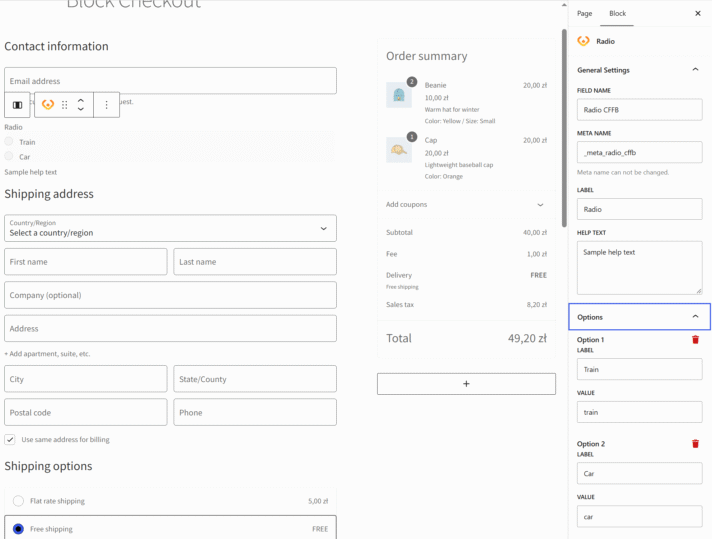The height and width of the screenshot is (539, 712).
Task: Edit Option 2 label field Car
Action: pos(639,473)
